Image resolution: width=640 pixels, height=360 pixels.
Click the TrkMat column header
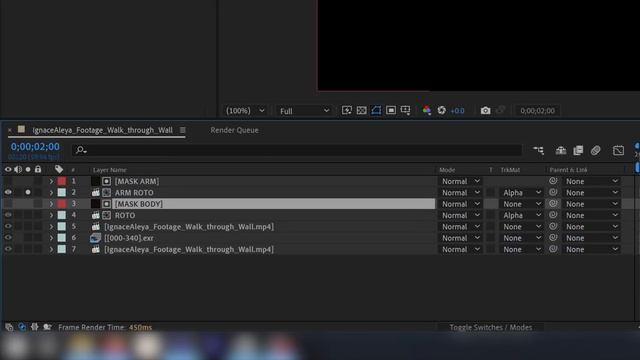click(x=510, y=169)
